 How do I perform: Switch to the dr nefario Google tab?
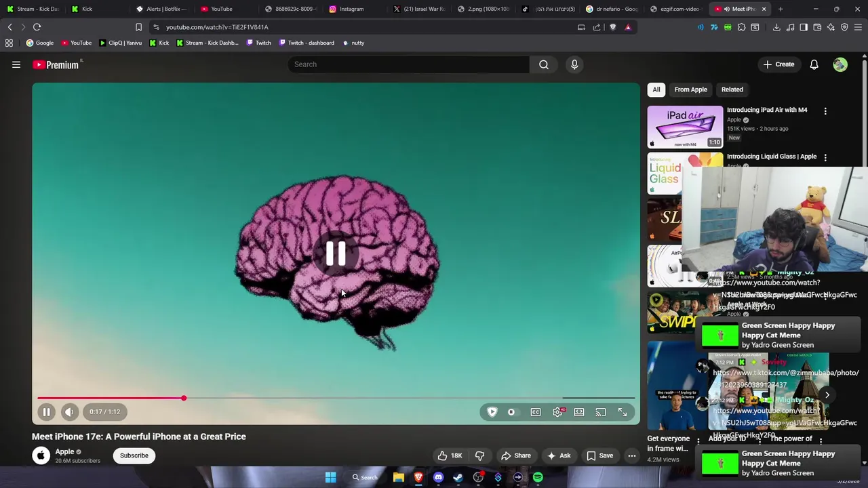click(x=612, y=9)
